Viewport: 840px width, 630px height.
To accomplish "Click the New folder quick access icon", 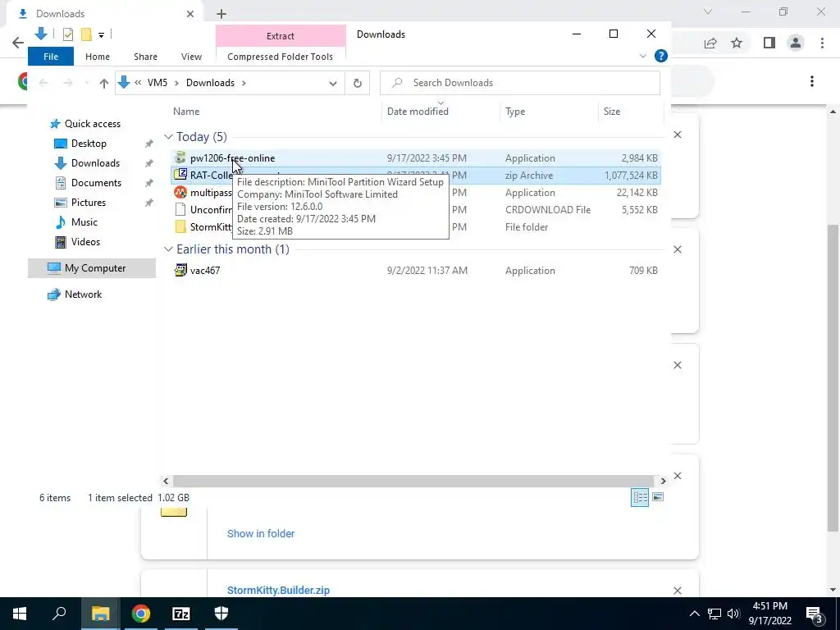I will pyautogui.click(x=86, y=34).
